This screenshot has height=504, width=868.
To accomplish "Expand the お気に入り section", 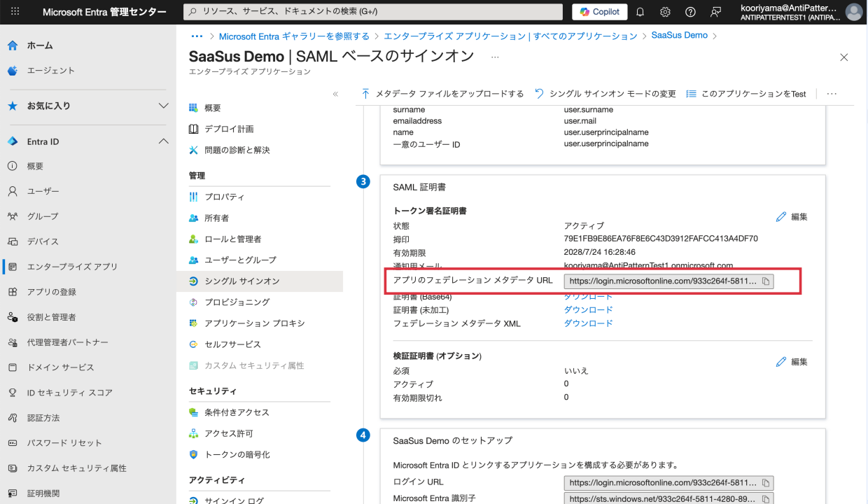I will click(x=88, y=106).
